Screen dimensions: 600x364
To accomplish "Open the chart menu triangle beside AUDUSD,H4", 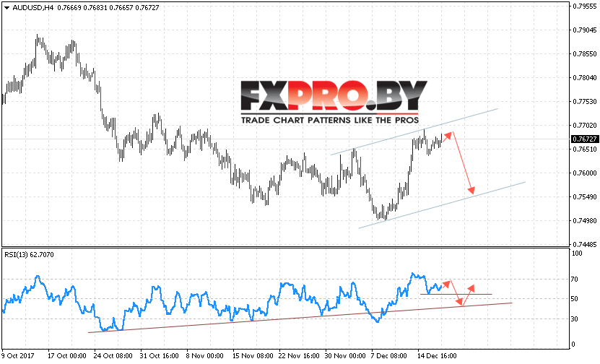I will (x=6, y=8).
